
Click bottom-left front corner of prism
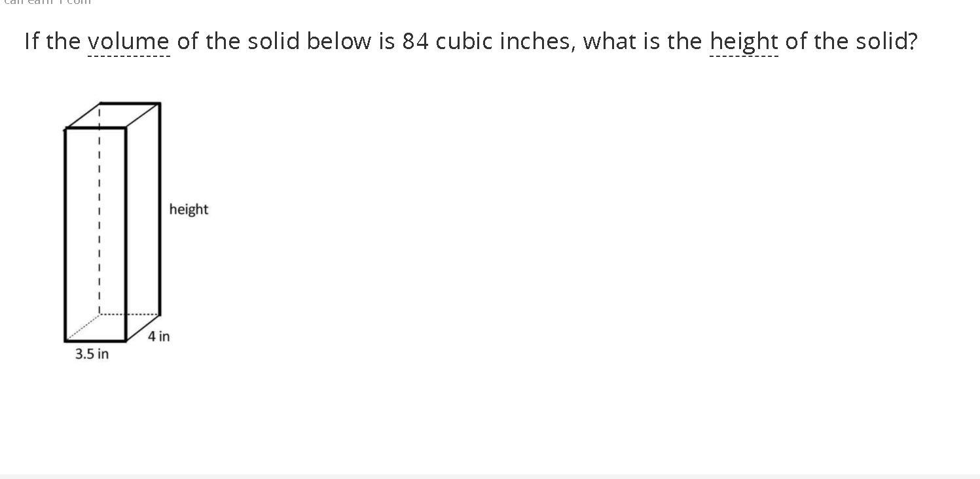click(65, 341)
